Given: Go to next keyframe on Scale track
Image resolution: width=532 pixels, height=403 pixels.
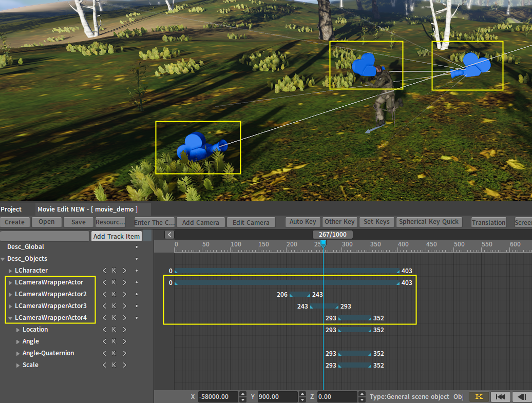Looking at the screenshot, I should coord(124,365).
